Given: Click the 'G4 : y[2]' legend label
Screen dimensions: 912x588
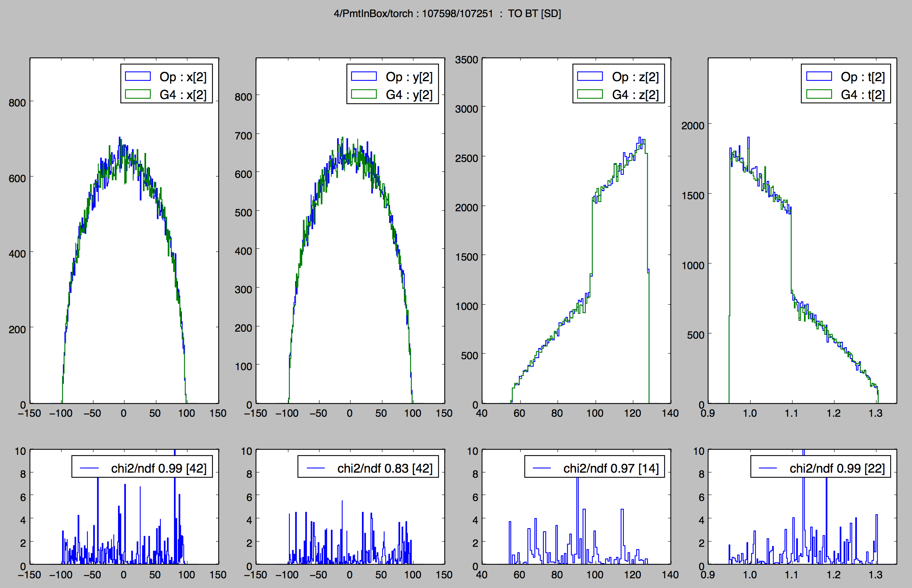Looking at the screenshot, I should [x=409, y=94].
